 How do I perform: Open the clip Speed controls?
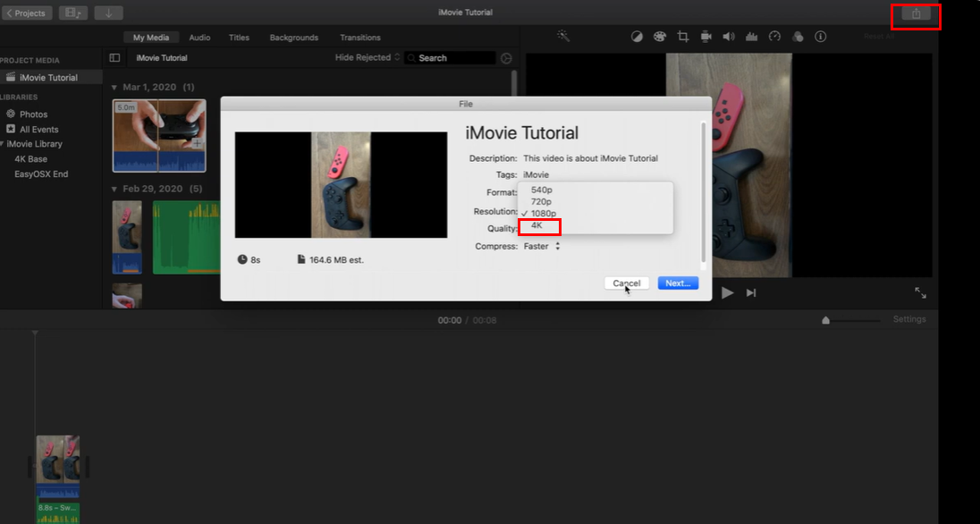click(775, 37)
